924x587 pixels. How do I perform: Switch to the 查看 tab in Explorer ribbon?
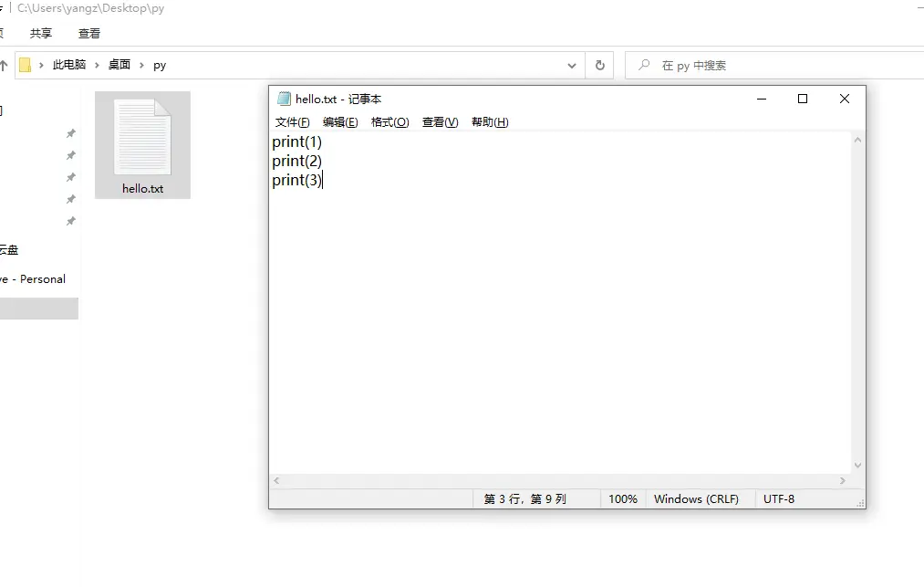[88, 33]
